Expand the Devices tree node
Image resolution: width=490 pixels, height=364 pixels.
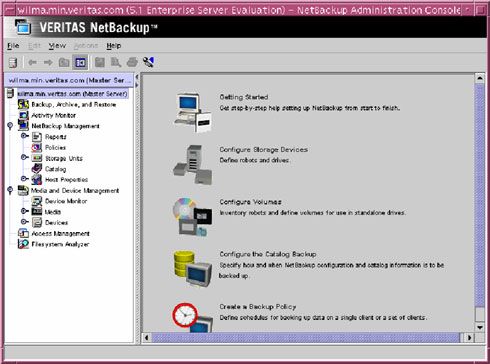(x=24, y=222)
